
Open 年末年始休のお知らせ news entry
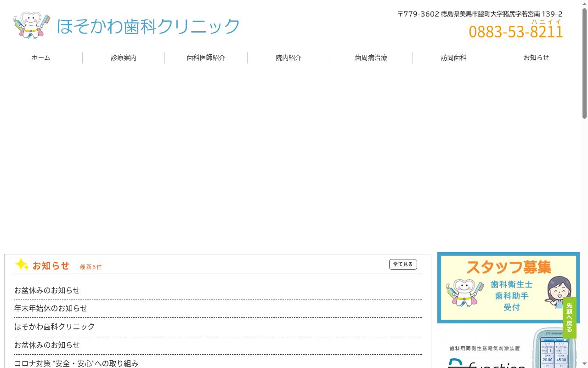pos(51,308)
